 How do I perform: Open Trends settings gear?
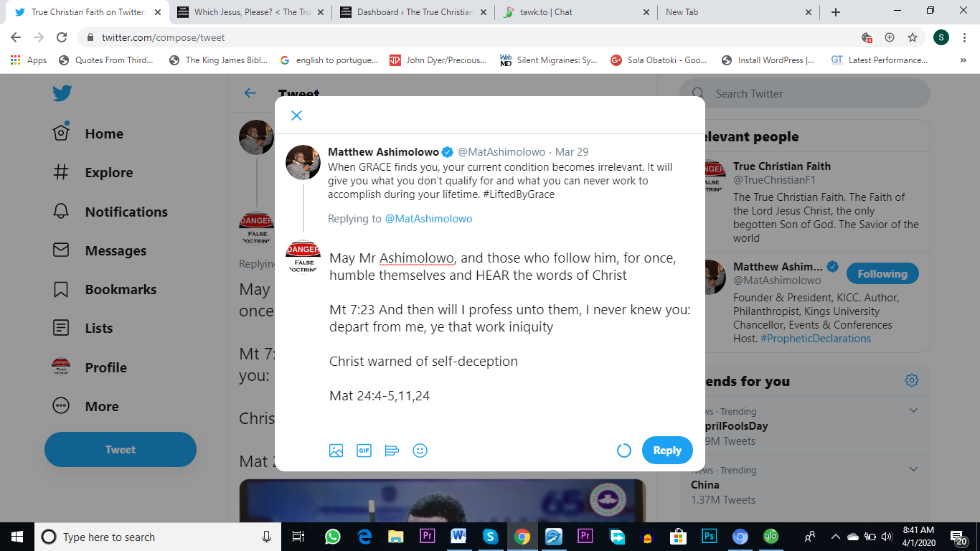(x=912, y=380)
